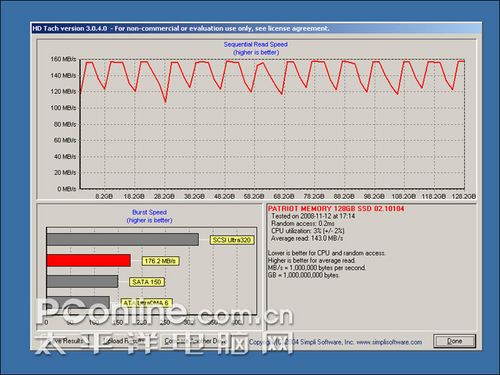The image size is (500, 375).
Task: Click the 68.2GB axis label
Action: pyautogui.click(x=284, y=196)
